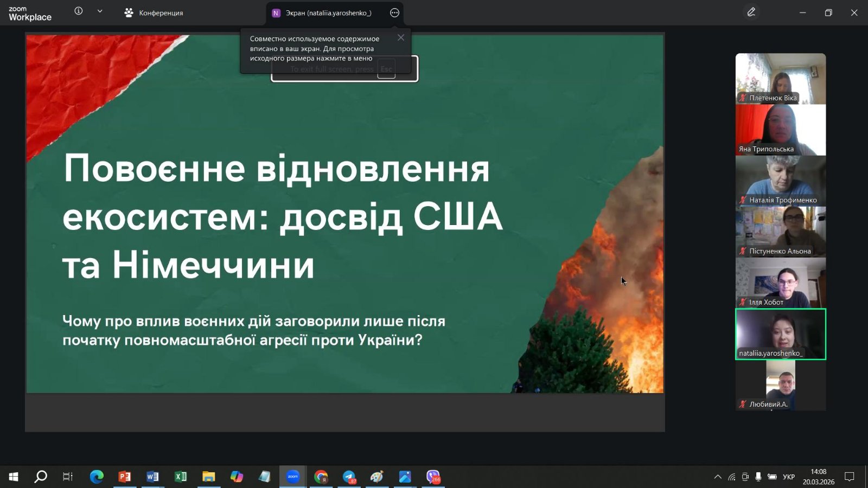Launch PowerPoint from the taskbar
868x488 pixels.
[x=125, y=477]
